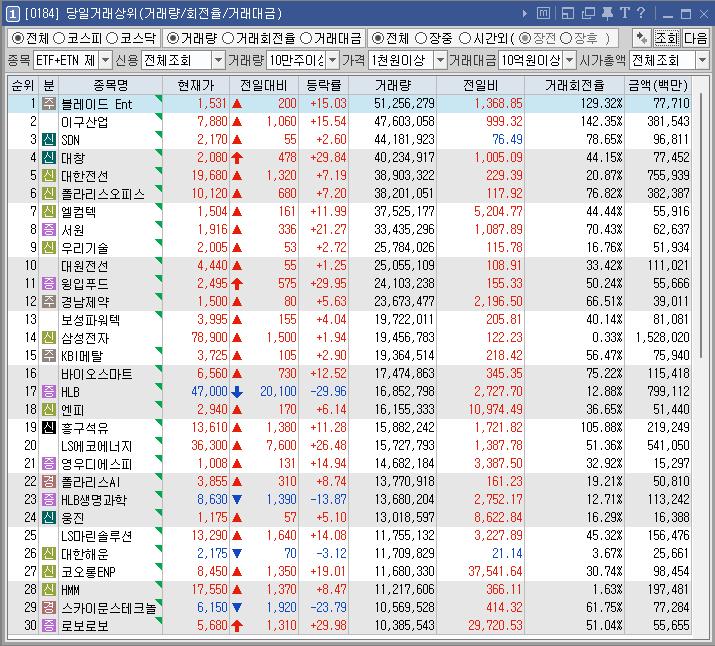Viewport: 715px width, 646px height.
Task: Sort by the 현재가 column header
Action: click(x=196, y=85)
